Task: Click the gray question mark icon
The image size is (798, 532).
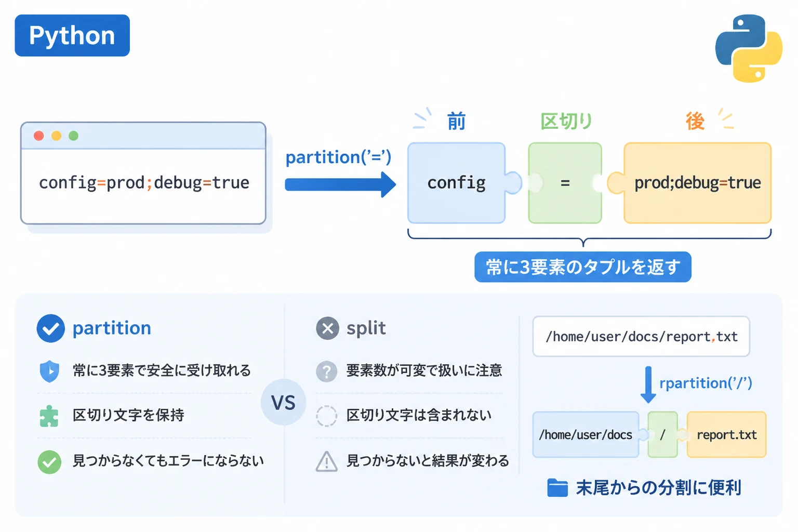Action: pyautogui.click(x=327, y=371)
